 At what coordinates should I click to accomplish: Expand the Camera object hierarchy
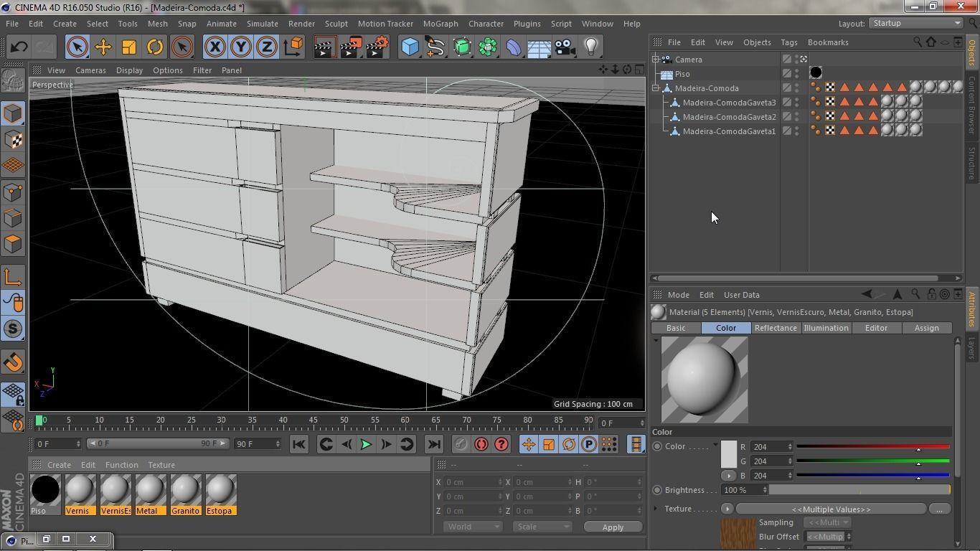(x=656, y=60)
